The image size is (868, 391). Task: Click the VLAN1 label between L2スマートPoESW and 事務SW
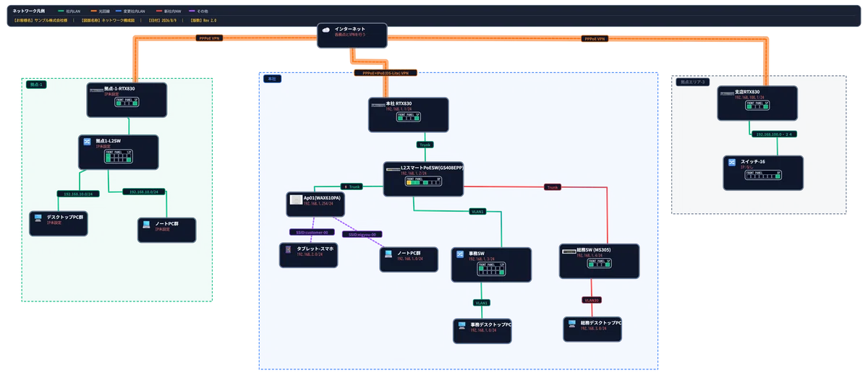477,212
